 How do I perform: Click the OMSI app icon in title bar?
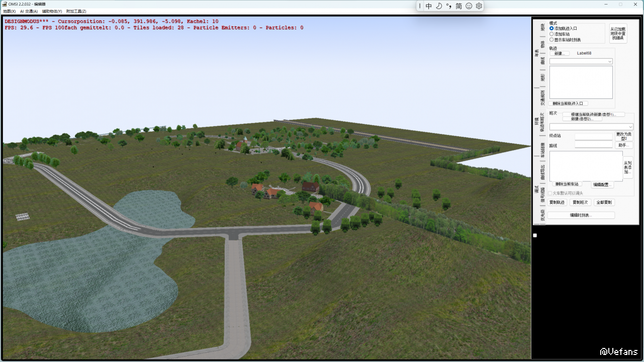coord(5,4)
